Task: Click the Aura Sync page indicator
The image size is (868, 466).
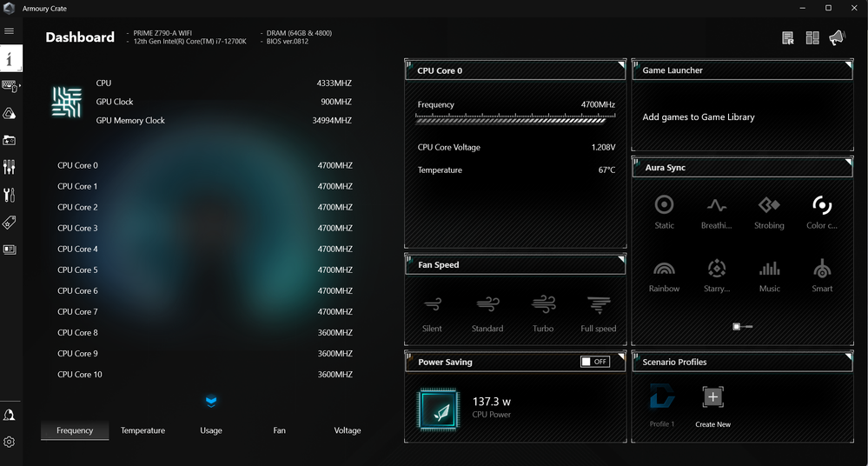Action: (x=742, y=327)
